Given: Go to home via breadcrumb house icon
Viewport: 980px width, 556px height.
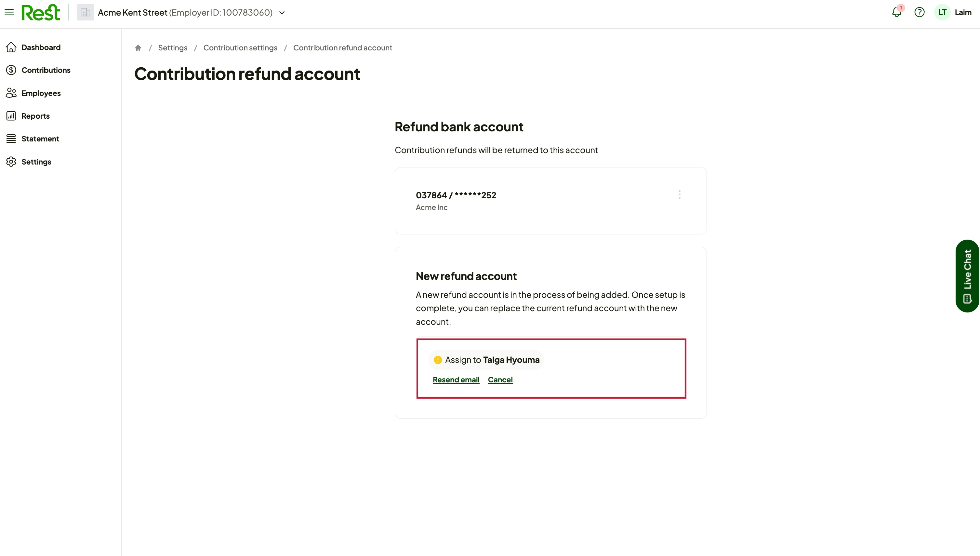Looking at the screenshot, I should 138,48.
